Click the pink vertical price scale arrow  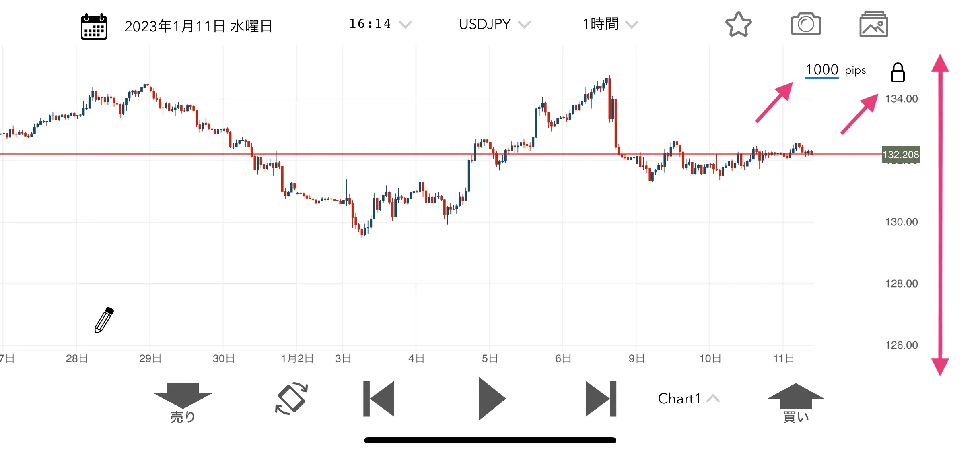[x=940, y=215]
